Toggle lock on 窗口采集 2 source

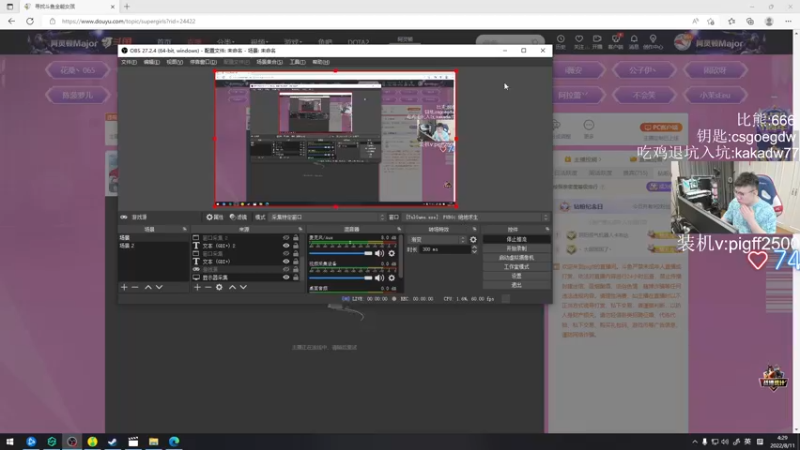pos(295,238)
